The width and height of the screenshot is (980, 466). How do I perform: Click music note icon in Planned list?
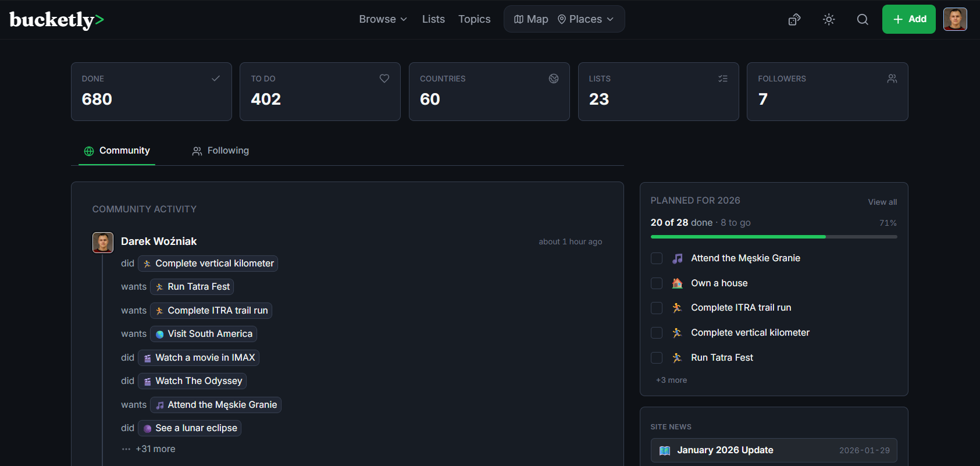click(678, 258)
